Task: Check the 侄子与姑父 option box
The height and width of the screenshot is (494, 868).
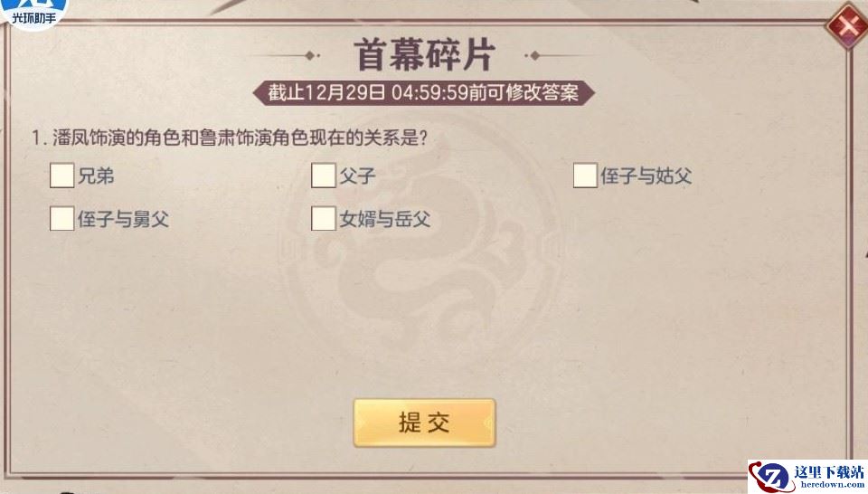Action: 585,176
